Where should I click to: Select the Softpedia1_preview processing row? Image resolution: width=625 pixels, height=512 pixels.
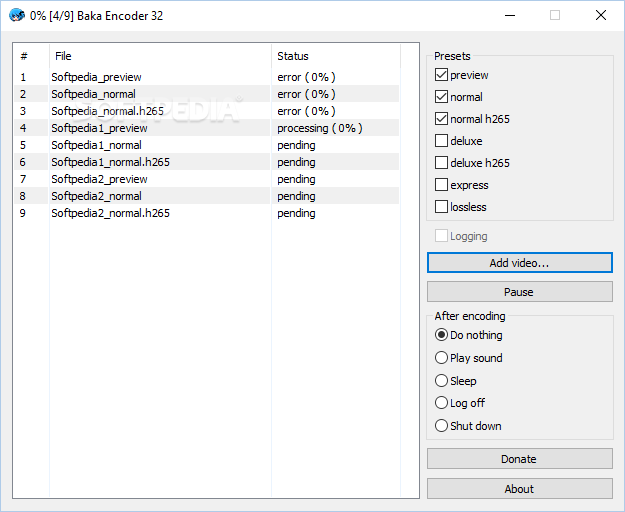coord(206,128)
